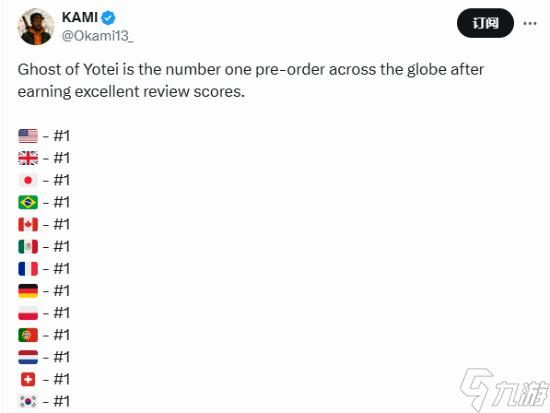Click the KAMI display name
This screenshot has width=550, height=413.
(80, 17)
